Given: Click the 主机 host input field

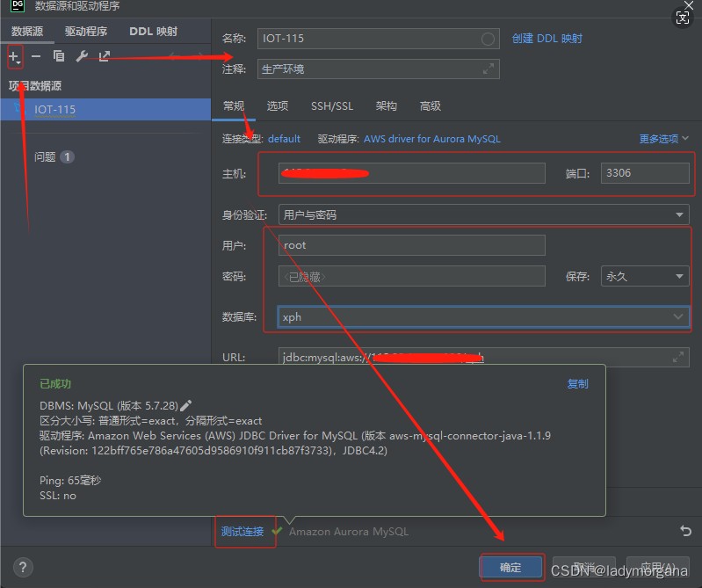Looking at the screenshot, I should click(x=411, y=173).
